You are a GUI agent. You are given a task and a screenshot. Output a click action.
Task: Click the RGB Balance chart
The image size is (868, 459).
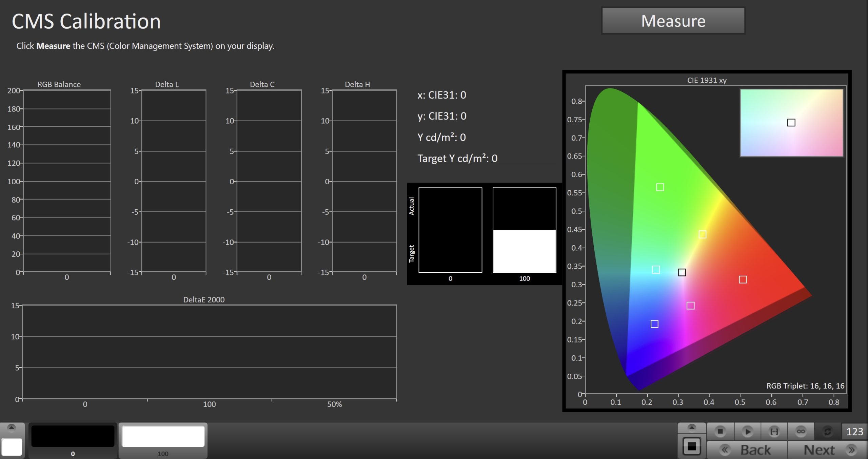click(67, 181)
